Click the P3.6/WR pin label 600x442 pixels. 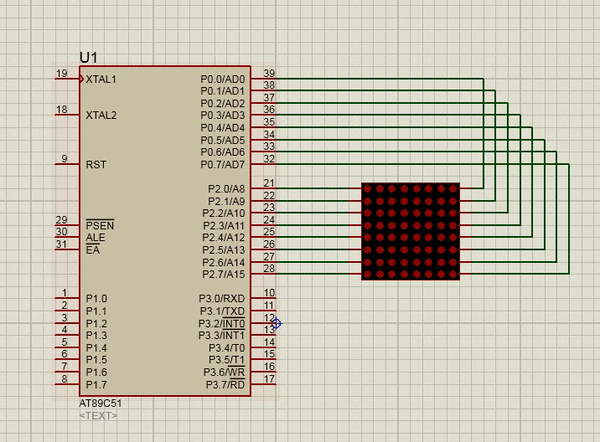(x=224, y=372)
